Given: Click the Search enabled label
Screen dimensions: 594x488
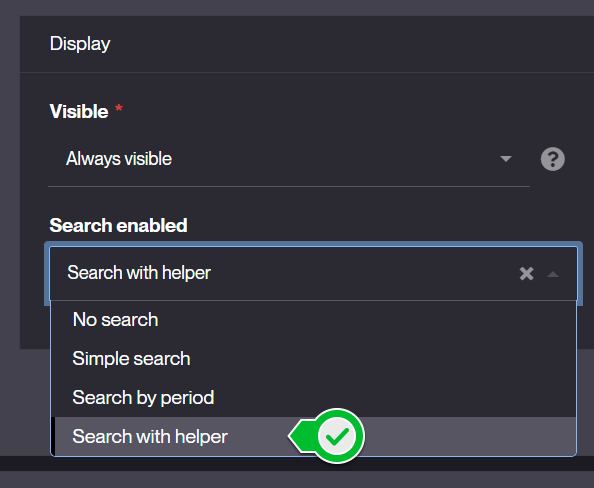Looking at the screenshot, I should click(118, 225).
